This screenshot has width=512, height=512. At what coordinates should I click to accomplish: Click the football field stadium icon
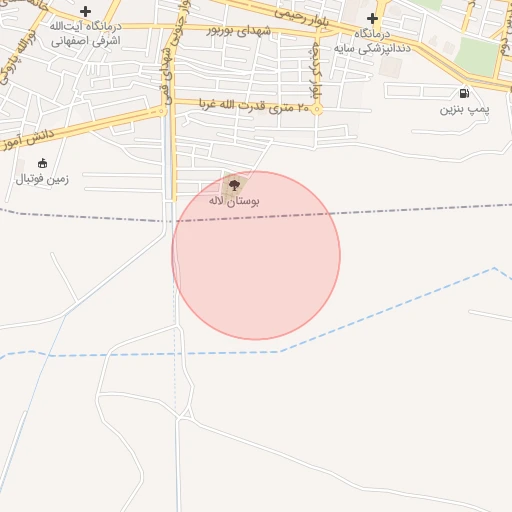click(42, 163)
